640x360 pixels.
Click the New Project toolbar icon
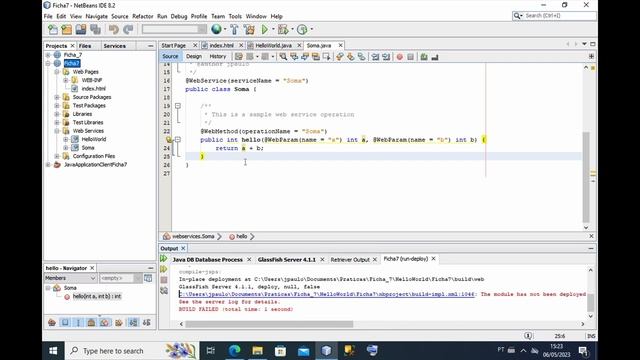(x=67, y=29)
